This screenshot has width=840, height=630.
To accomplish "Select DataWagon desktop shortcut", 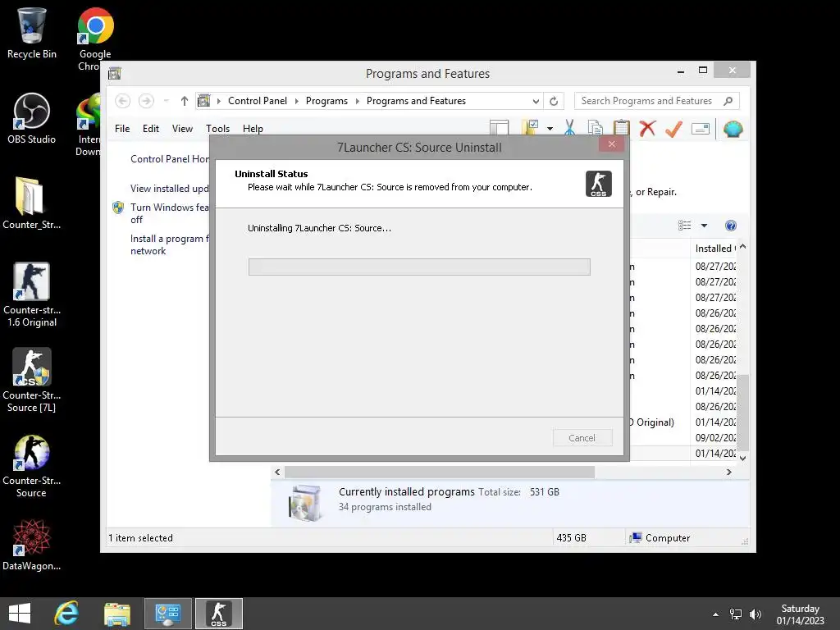I will pos(32,545).
